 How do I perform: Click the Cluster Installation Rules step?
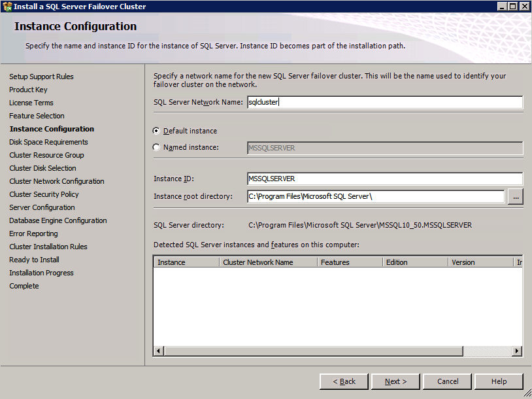pyautogui.click(x=48, y=247)
